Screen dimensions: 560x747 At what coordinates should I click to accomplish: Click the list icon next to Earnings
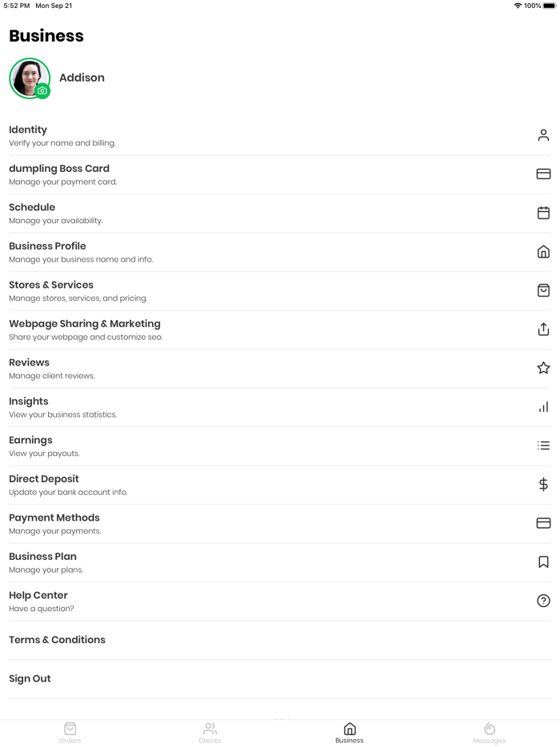coord(543,445)
